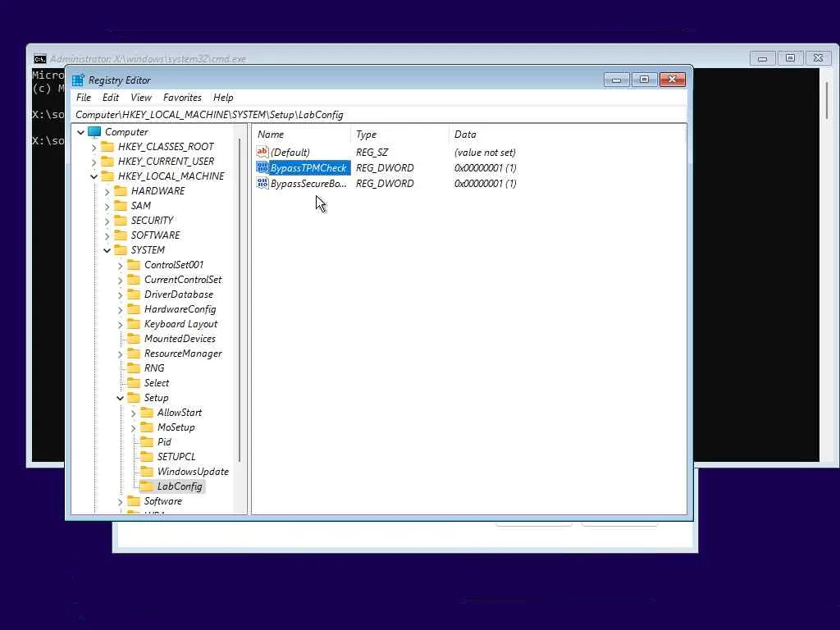Select the LabConfig key label
This screenshot has width=840, height=630.
click(x=180, y=486)
